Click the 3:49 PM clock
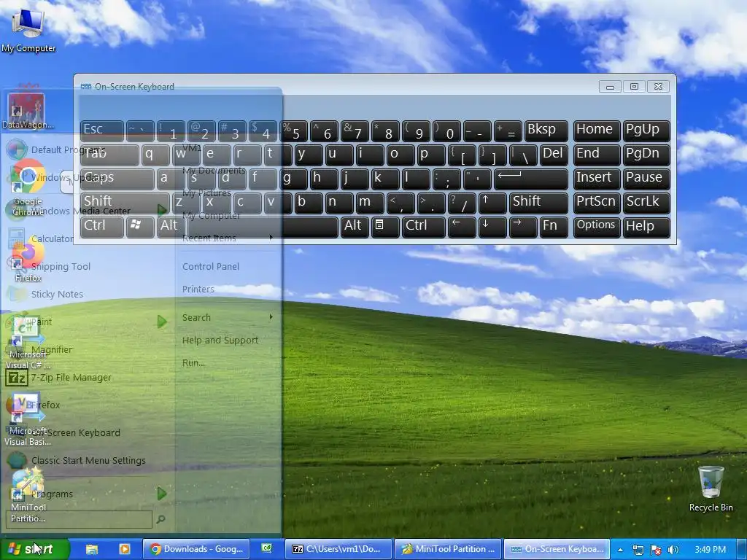Viewport: 747px width, 560px height. (x=710, y=550)
